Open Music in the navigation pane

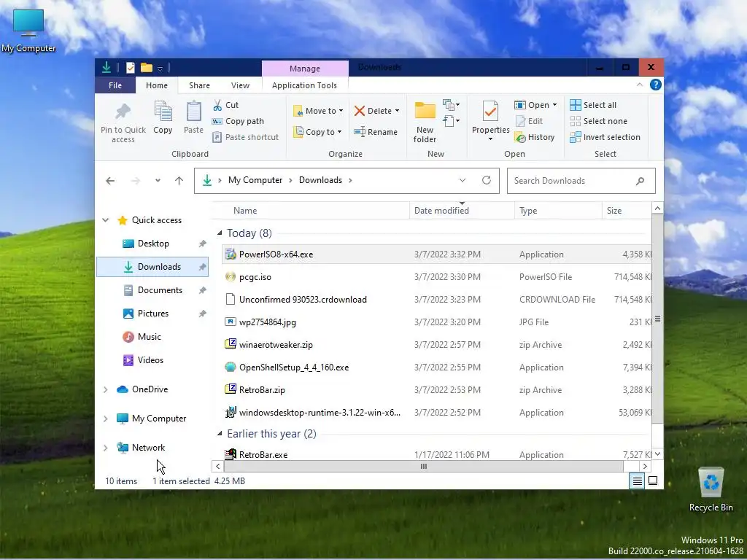click(x=149, y=337)
